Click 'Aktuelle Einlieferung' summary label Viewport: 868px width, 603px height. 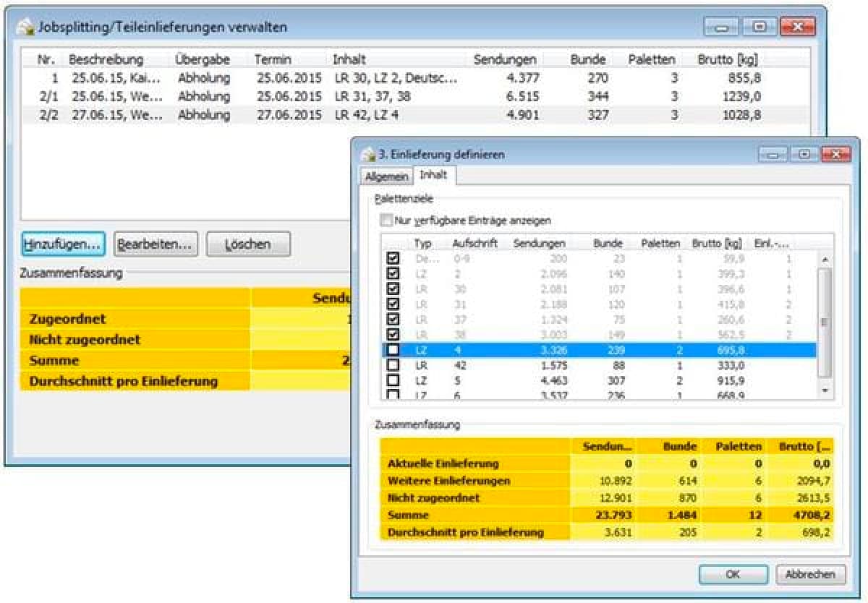point(443,463)
